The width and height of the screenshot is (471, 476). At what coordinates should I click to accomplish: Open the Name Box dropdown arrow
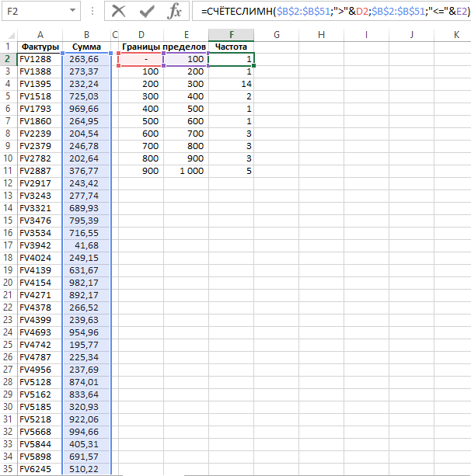point(72,12)
